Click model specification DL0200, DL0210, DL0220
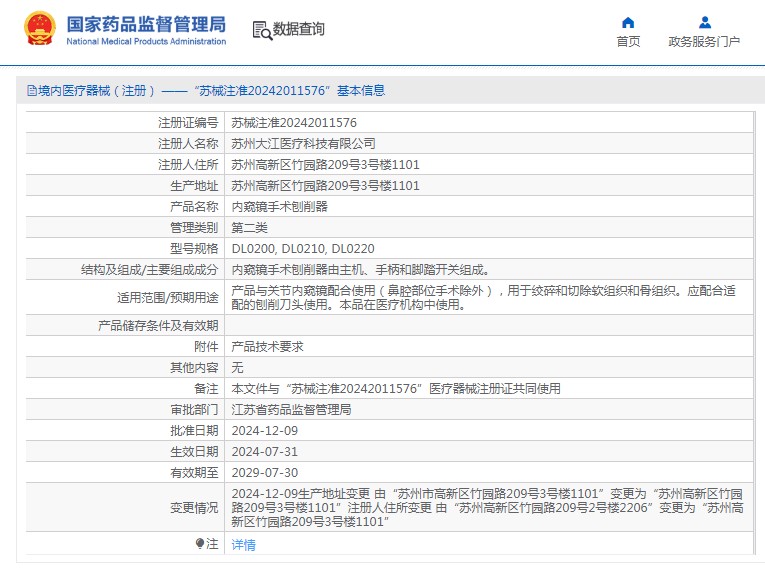Screen dimensions: 765x576 303,249
